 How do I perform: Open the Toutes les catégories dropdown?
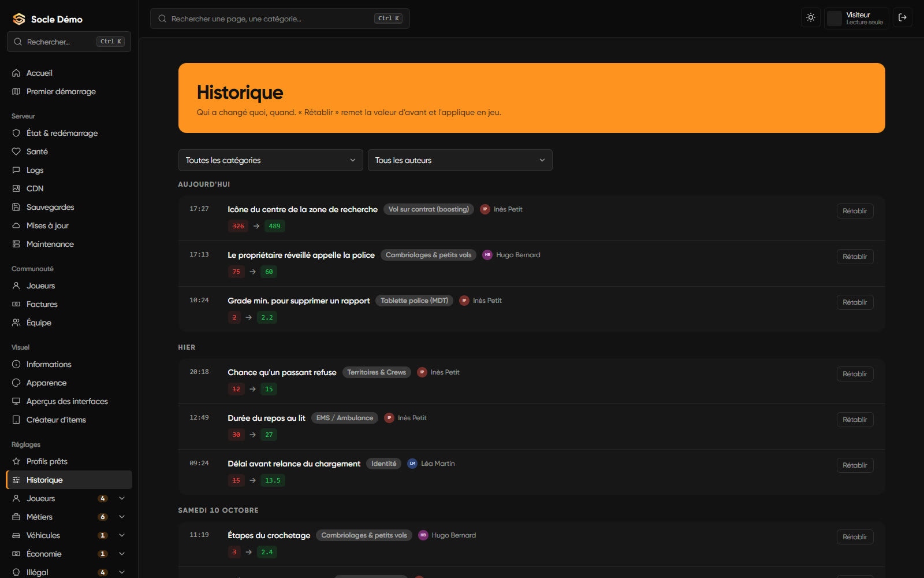click(x=270, y=160)
